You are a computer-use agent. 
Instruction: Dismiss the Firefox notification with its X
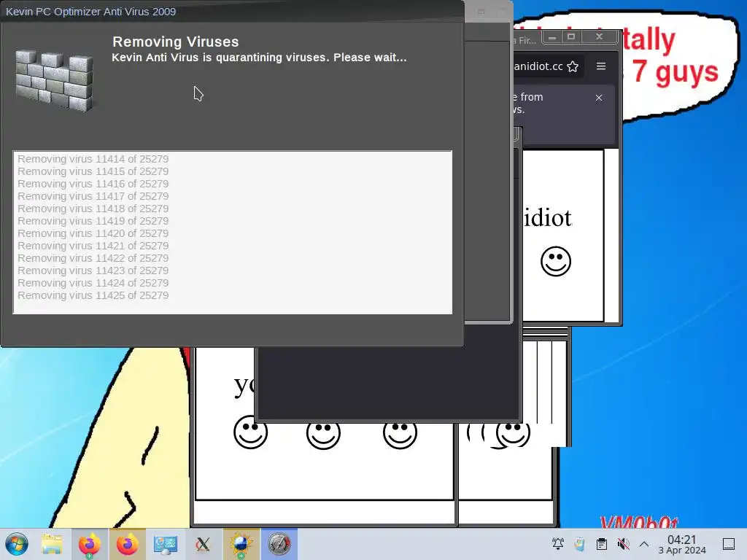pos(599,98)
